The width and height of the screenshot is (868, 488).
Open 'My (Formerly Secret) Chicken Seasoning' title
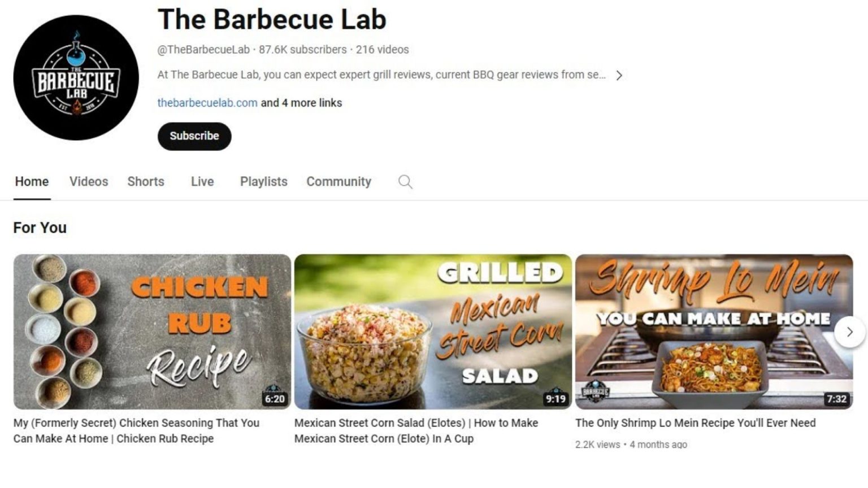point(136,430)
